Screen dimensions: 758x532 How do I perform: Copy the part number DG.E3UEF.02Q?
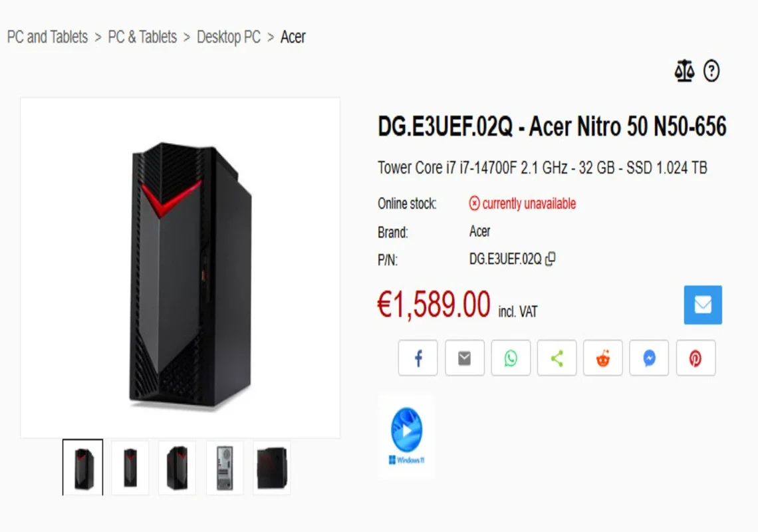[550, 259]
